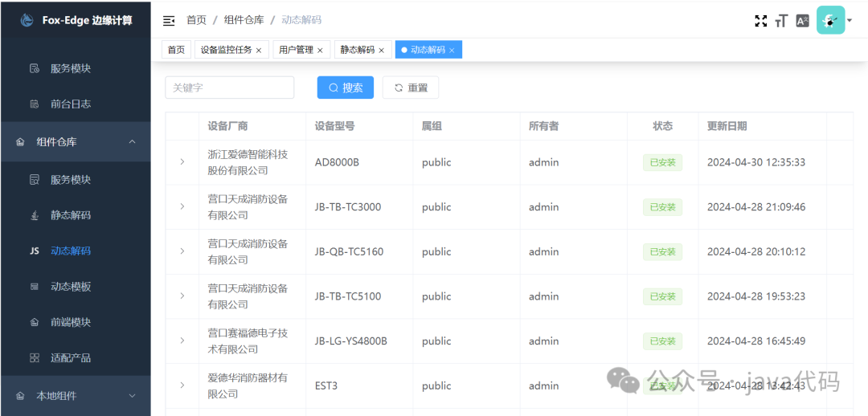Click the 状态 column header
Viewport: 868px width, 416px height.
pos(662,126)
